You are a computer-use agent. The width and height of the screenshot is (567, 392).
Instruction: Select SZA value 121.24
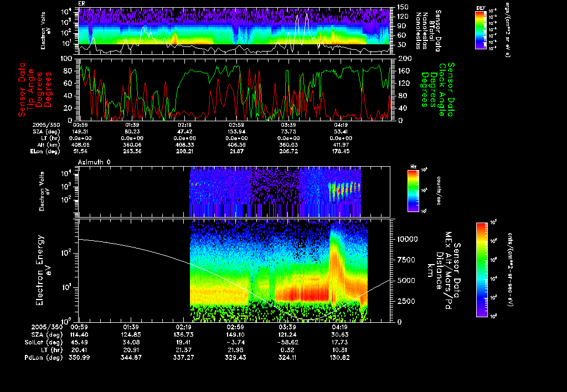click(287, 335)
